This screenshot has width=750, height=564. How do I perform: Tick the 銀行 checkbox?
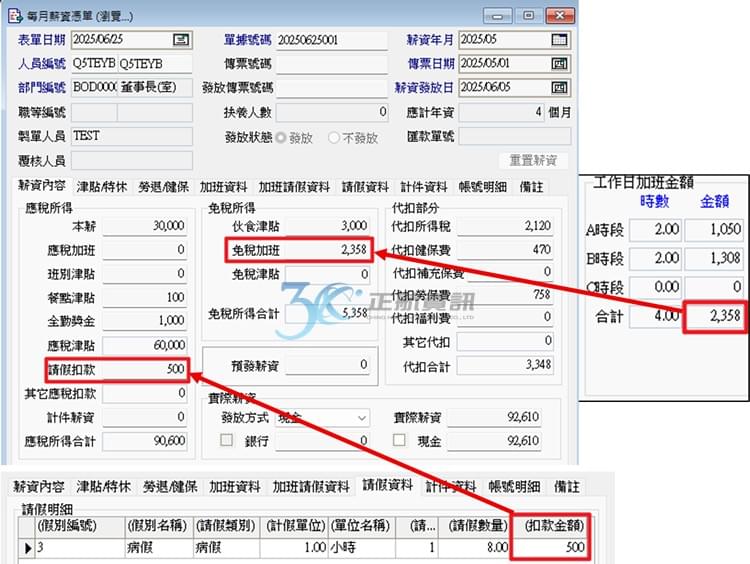click(x=226, y=440)
